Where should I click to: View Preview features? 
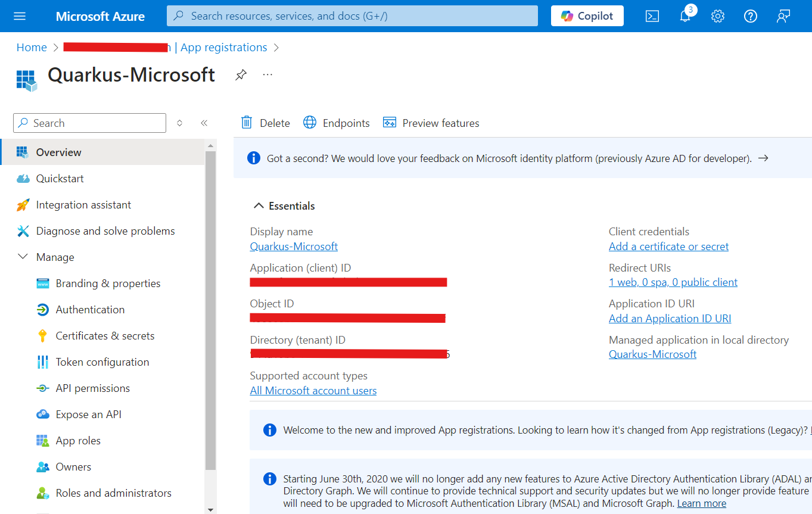(x=431, y=123)
